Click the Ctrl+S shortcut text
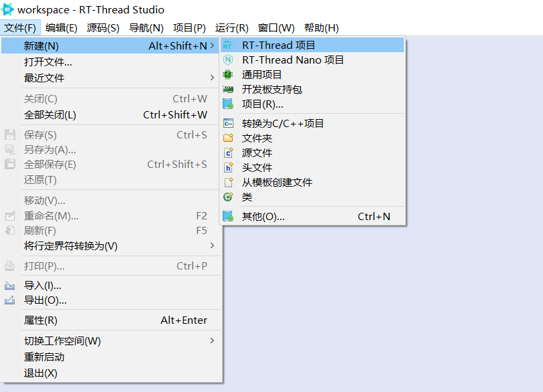This screenshot has height=392, width=543. pyautogui.click(x=192, y=134)
